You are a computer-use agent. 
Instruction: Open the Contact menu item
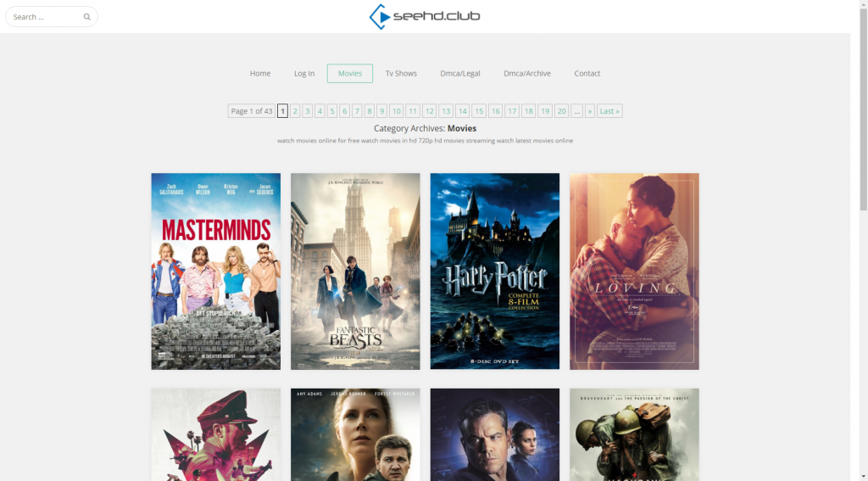pos(587,73)
